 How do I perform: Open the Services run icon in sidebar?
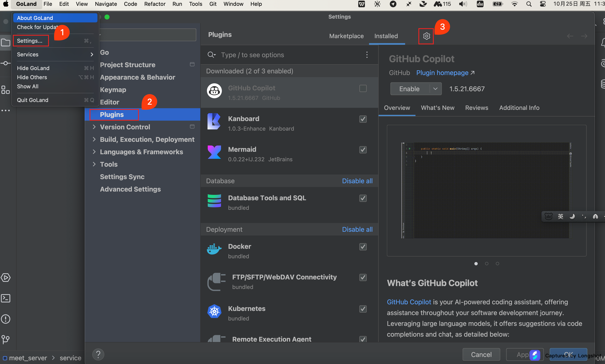point(6,278)
